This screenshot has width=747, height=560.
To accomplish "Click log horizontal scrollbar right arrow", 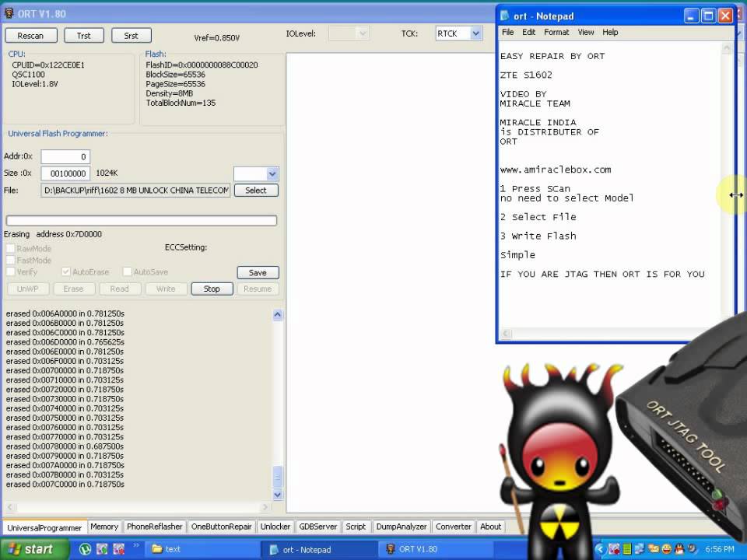I will (265, 506).
